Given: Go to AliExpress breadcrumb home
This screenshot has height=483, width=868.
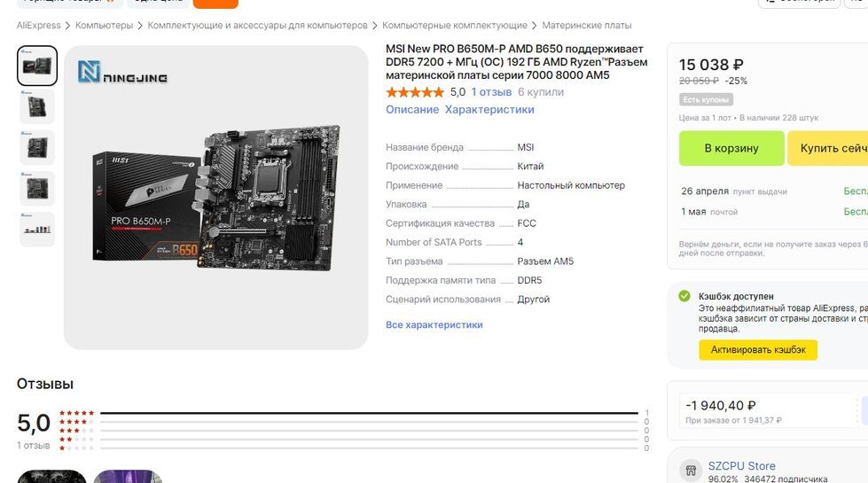Looking at the screenshot, I should [x=39, y=26].
